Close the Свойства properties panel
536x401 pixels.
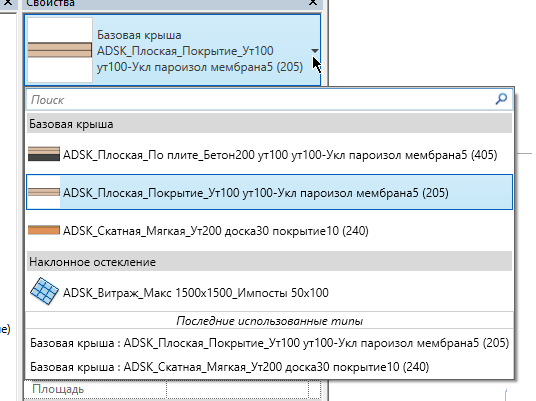click(313, 3)
